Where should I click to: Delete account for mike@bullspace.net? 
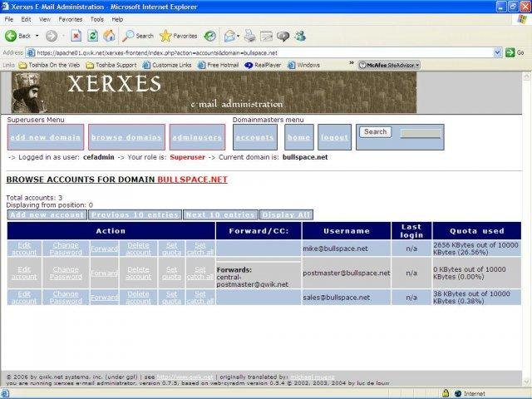coord(139,249)
